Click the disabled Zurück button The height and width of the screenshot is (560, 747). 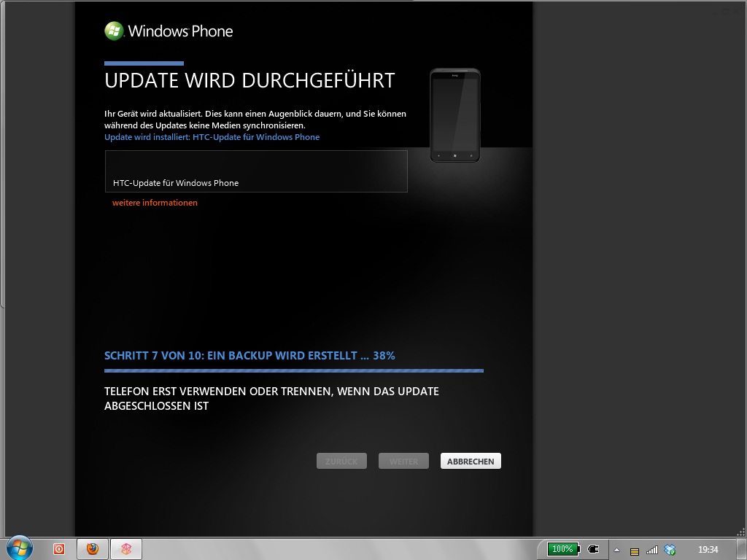point(341,461)
